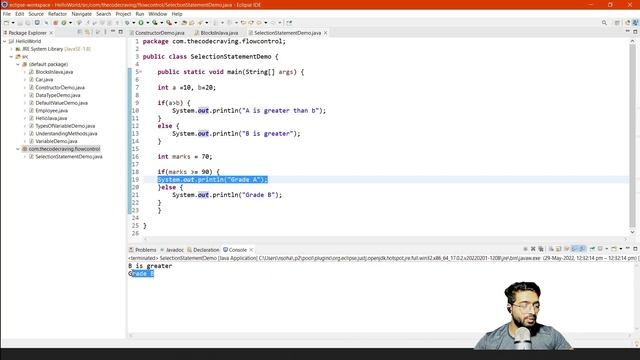Select Employee.java in Package Explorer
The height and width of the screenshot is (360, 640).
[x=51, y=111]
